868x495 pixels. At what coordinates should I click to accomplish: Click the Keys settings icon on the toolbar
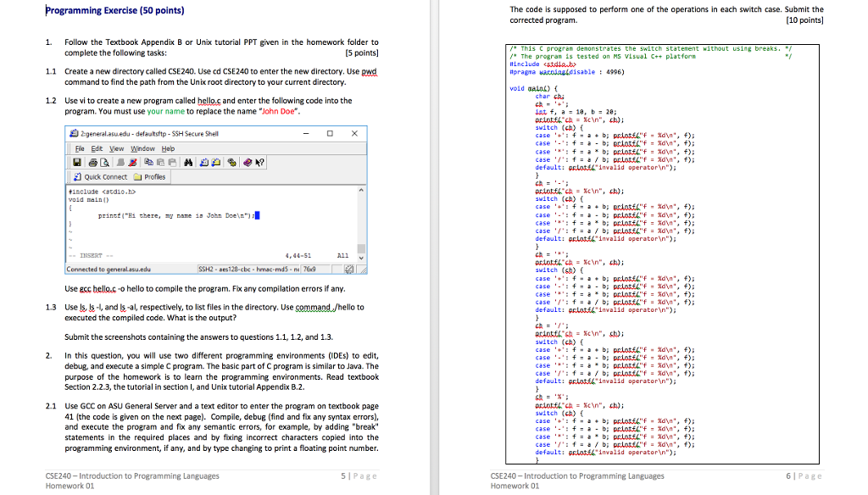tap(231, 163)
